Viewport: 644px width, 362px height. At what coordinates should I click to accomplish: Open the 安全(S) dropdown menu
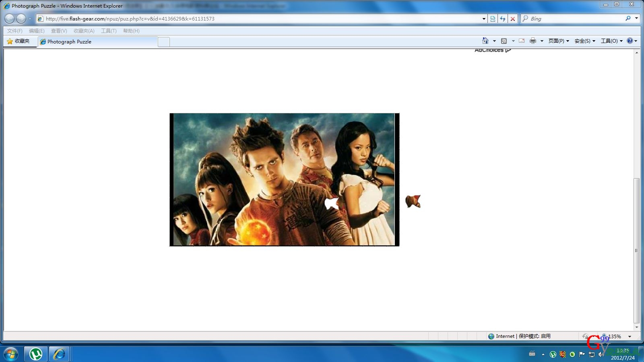coord(584,41)
